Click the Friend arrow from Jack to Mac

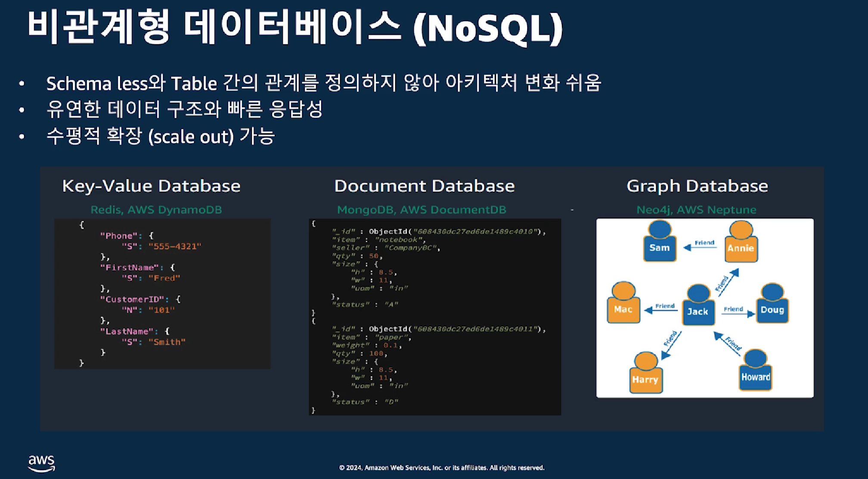[661, 308]
